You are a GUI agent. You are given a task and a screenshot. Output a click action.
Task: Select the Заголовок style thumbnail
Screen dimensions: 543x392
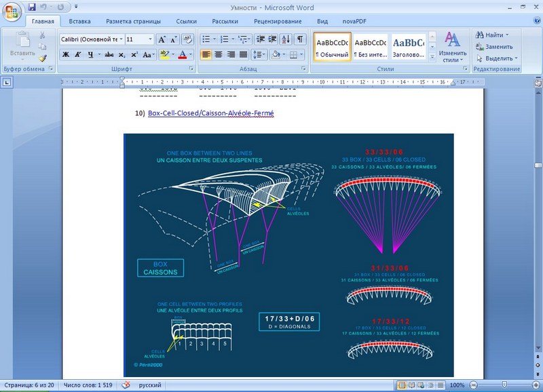[x=409, y=46]
